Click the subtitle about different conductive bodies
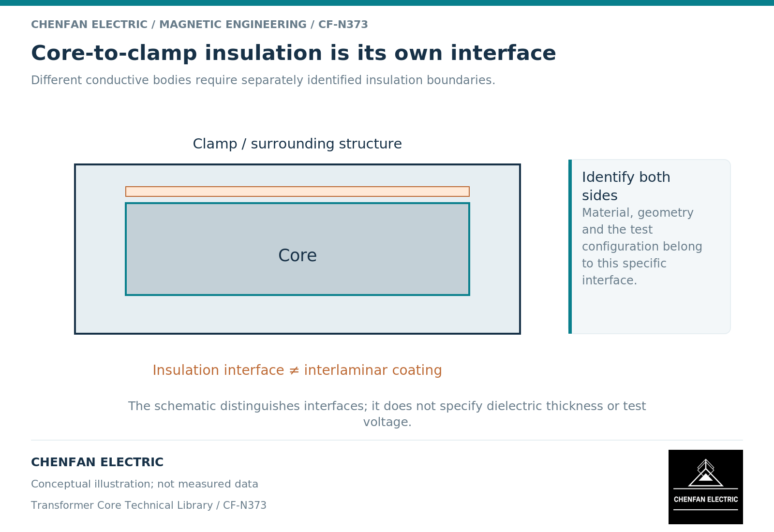Image resolution: width=774 pixels, height=532 pixels. [263, 80]
